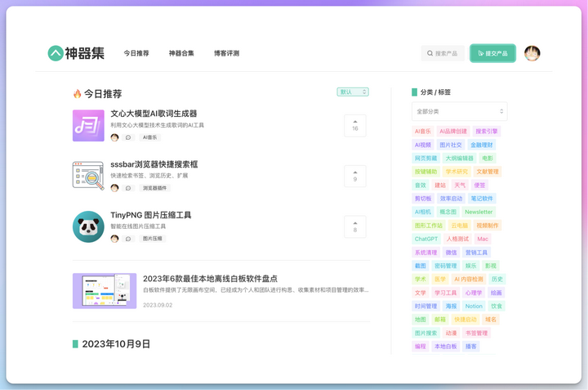Viewport: 588px width, 390px height.
Task: Select the Notion tag
Action: pos(474,307)
